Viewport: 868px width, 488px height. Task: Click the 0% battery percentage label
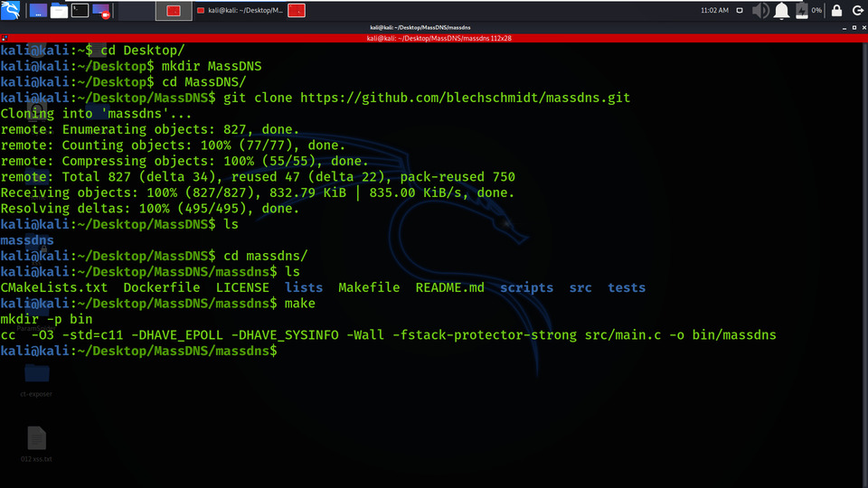click(x=816, y=11)
